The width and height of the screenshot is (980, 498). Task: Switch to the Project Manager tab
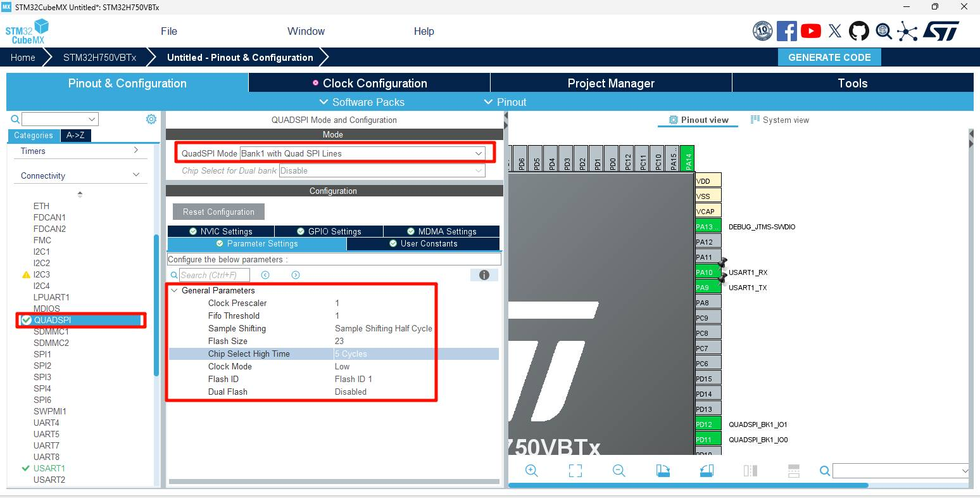(x=611, y=83)
